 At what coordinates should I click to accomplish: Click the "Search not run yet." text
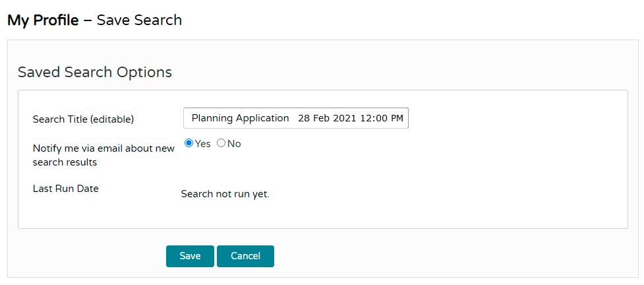(225, 194)
